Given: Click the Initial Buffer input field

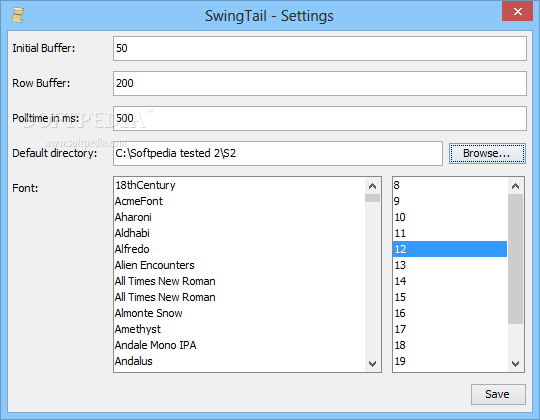Looking at the screenshot, I should [320, 49].
